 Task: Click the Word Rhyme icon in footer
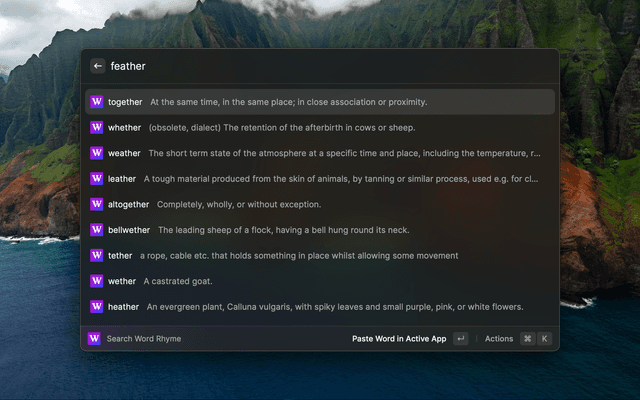pos(95,339)
